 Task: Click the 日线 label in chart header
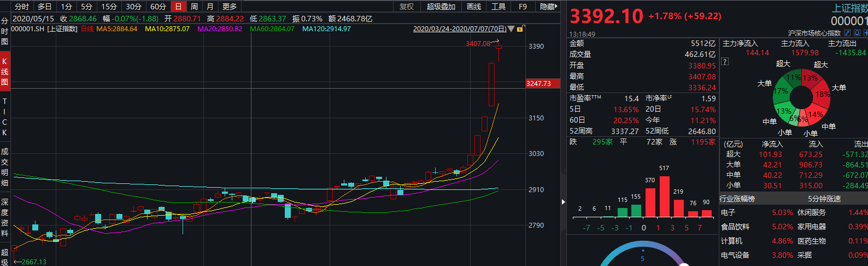(87, 29)
